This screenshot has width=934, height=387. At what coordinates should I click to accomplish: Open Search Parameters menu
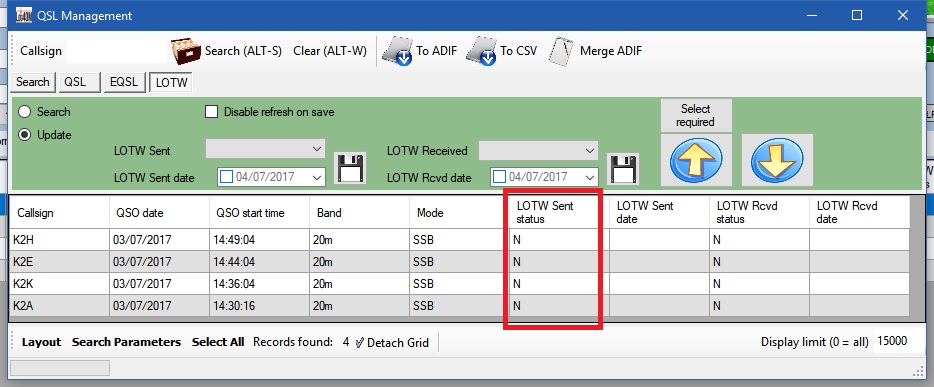click(126, 342)
